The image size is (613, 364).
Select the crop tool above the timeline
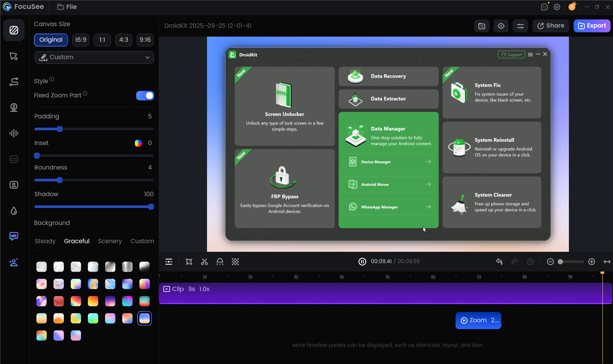[x=189, y=261]
